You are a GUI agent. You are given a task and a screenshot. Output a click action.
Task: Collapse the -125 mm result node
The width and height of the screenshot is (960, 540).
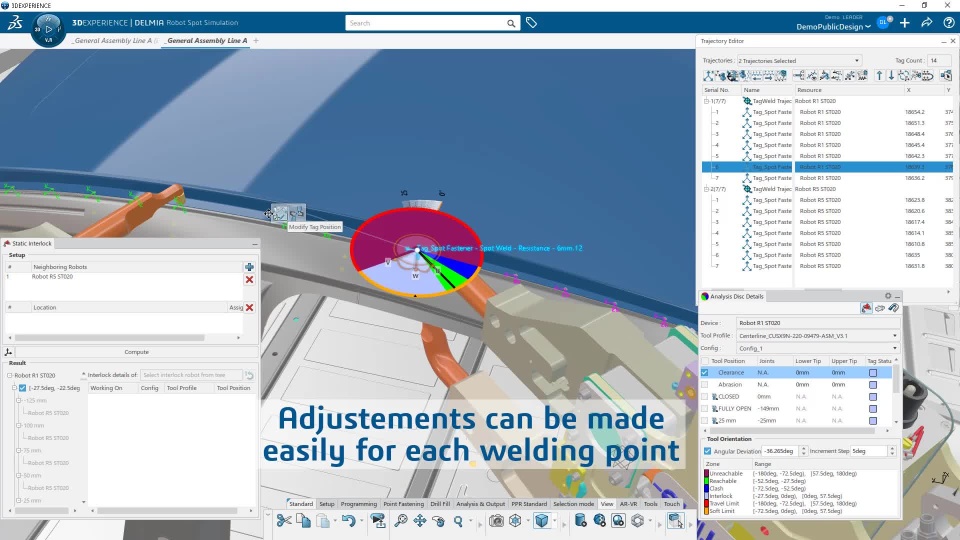tap(19, 400)
